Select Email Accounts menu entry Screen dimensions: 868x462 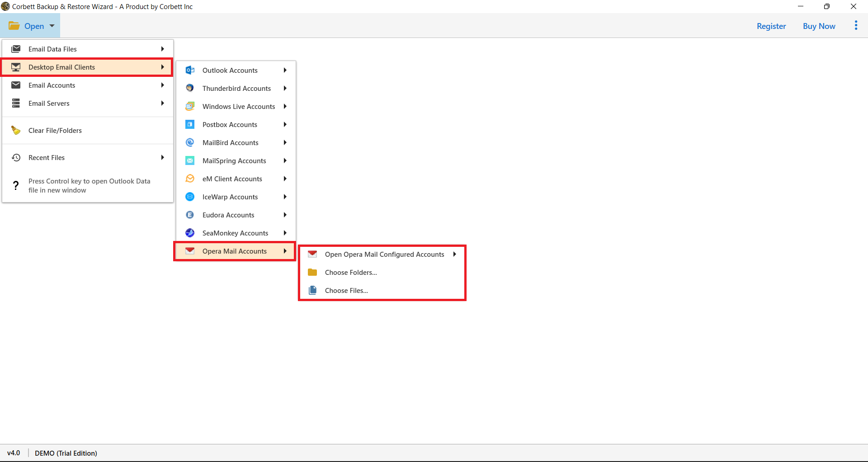click(x=88, y=85)
